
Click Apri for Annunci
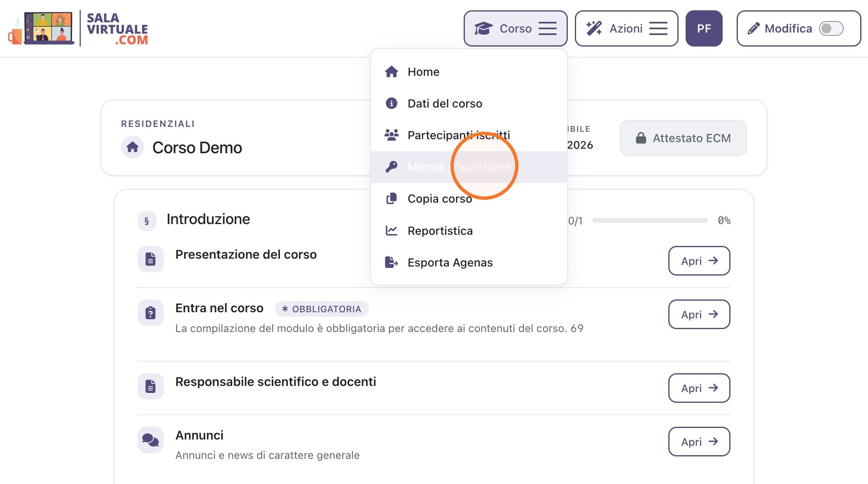point(699,442)
